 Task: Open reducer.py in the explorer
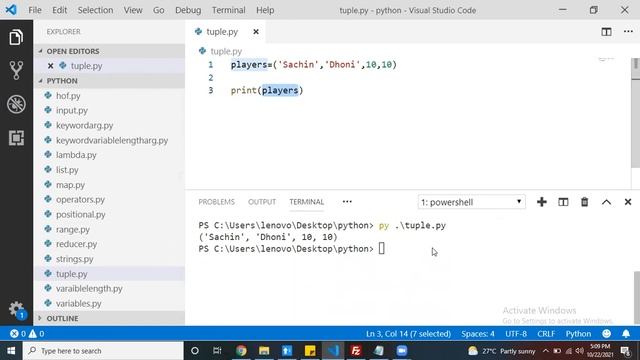(110, 244)
